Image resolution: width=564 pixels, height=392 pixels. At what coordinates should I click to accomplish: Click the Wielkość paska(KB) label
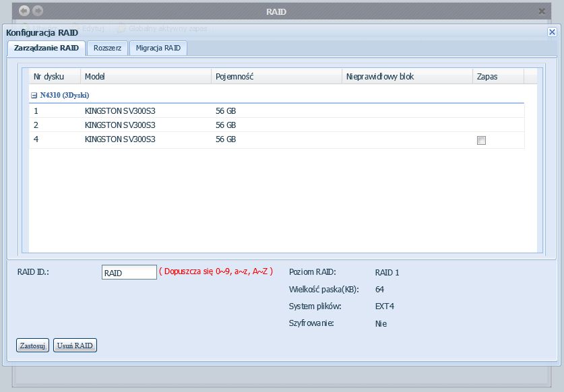coord(323,290)
